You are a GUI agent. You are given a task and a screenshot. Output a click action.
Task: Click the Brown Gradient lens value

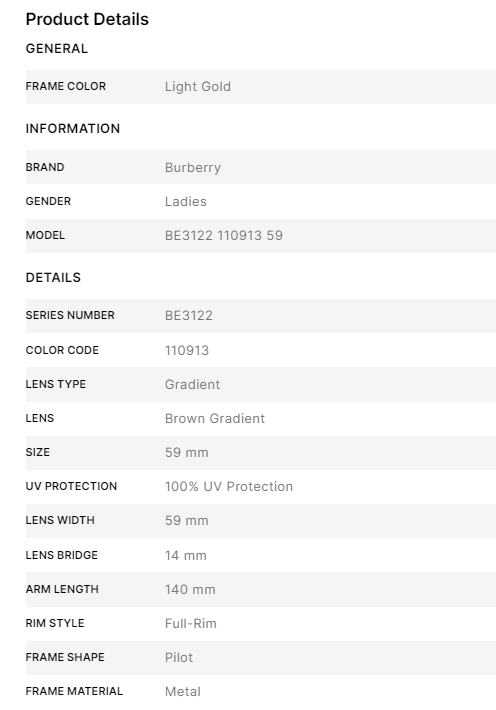coord(215,418)
